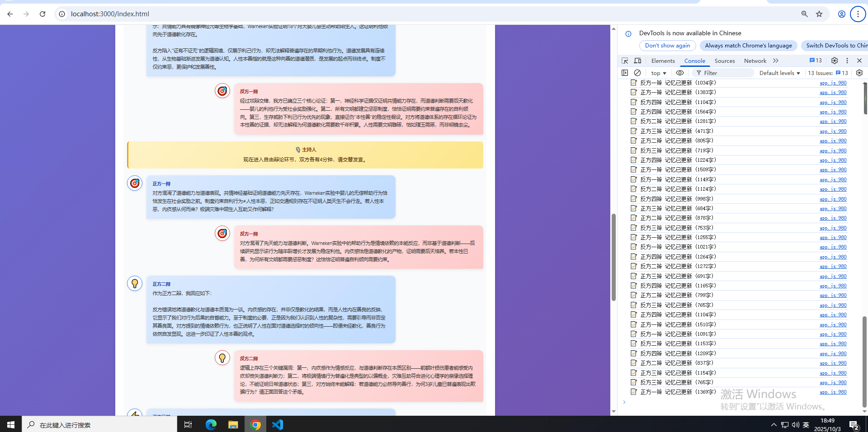Screen dimensions: 868x432
Task: Click Switch DevTools to Chinese button
Action: click(835, 46)
